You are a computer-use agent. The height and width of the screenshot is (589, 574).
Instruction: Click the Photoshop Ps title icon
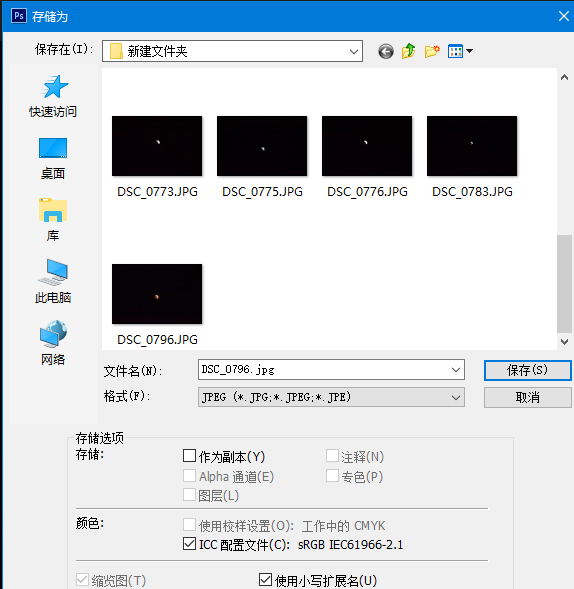tap(19, 16)
